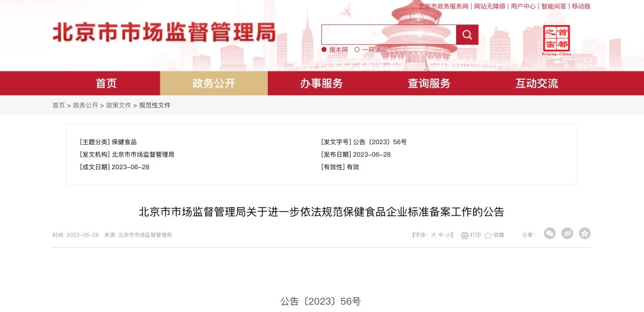Share the article via WeChat icon
Viewport: 644px width, 312px height.
click(x=550, y=233)
